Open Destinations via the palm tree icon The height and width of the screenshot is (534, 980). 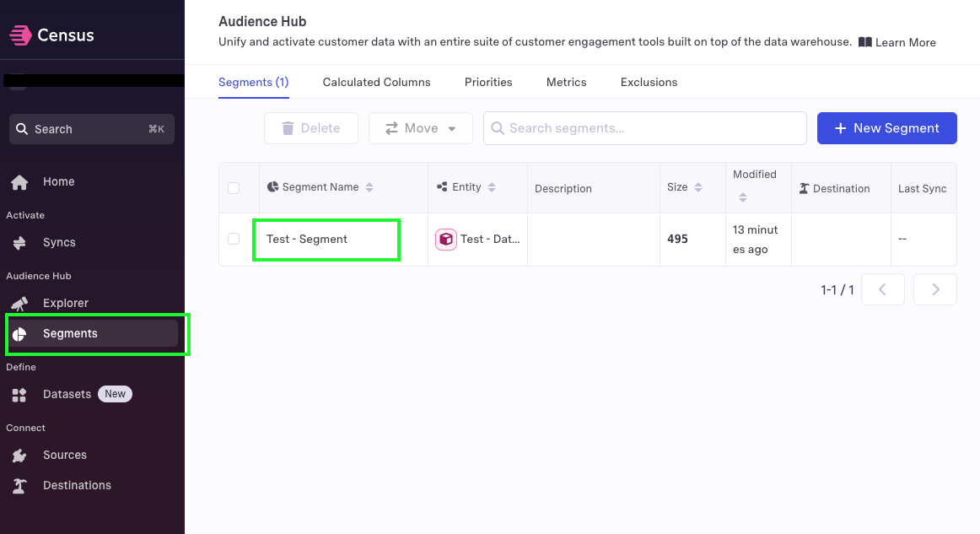19,486
